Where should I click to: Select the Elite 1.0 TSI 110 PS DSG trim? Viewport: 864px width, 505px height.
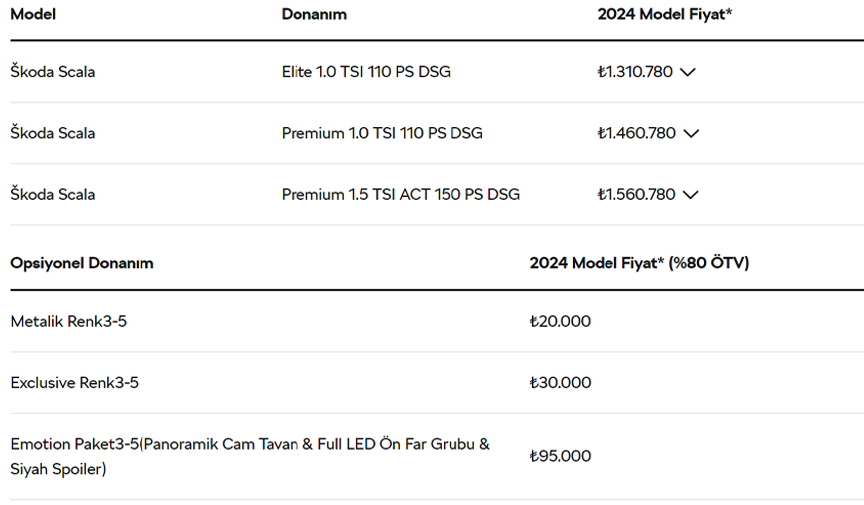[x=366, y=72]
